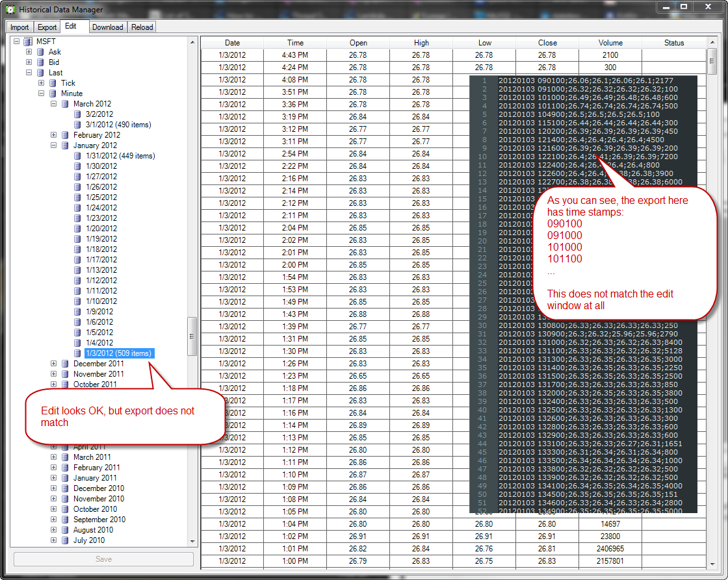Sort by the Volume column header

tap(610, 43)
